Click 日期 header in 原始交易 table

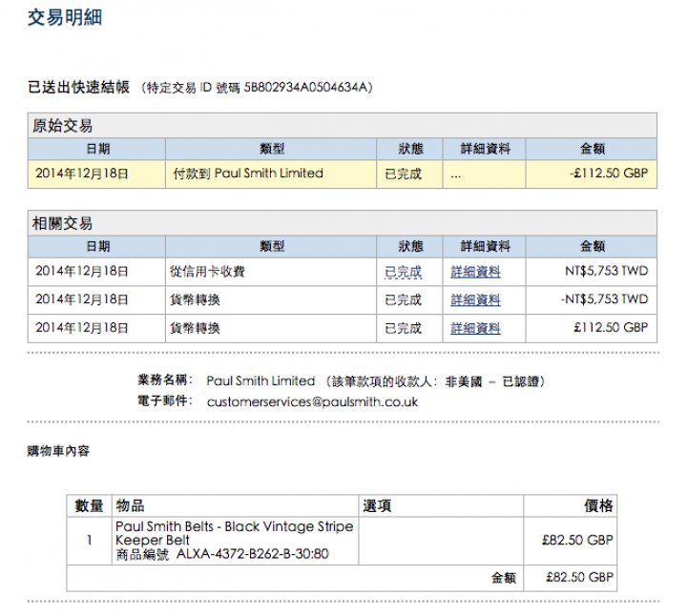(x=97, y=149)
